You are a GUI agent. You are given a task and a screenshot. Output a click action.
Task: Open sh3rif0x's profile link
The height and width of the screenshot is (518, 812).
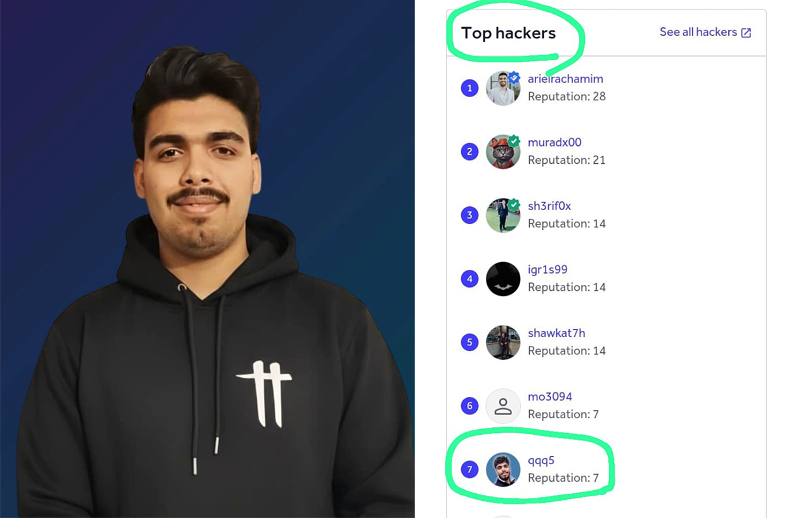tap(549, 206)
